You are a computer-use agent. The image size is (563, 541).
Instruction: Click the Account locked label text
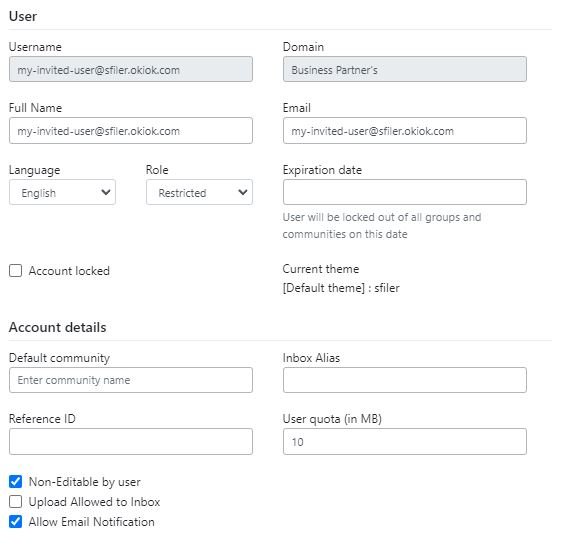[x=69, y=271]
